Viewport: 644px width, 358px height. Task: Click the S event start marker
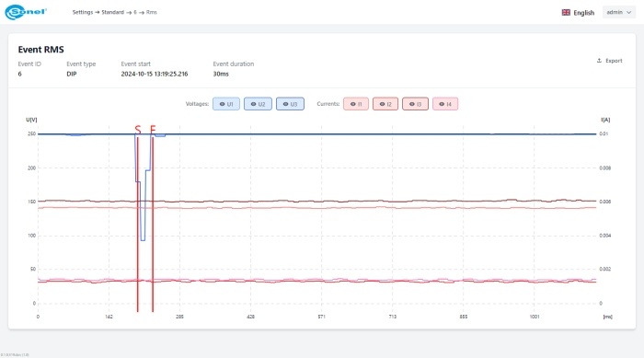click(138, 130)
